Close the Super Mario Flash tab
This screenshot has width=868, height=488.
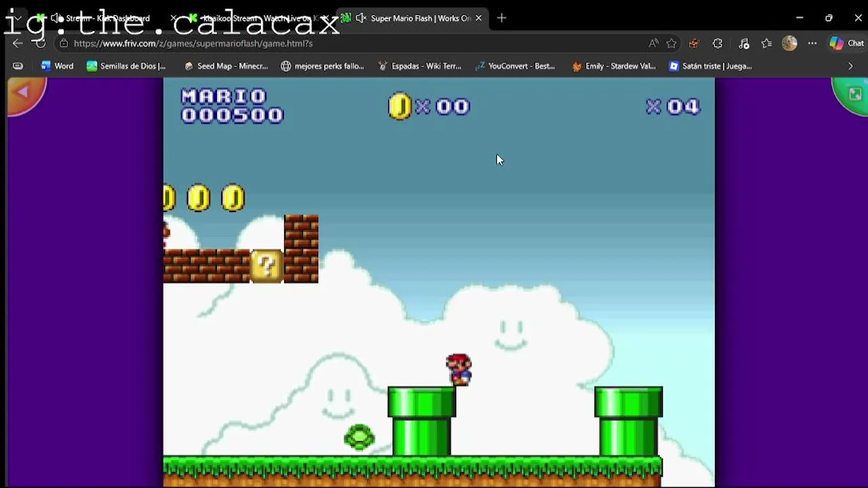[478, 18]
